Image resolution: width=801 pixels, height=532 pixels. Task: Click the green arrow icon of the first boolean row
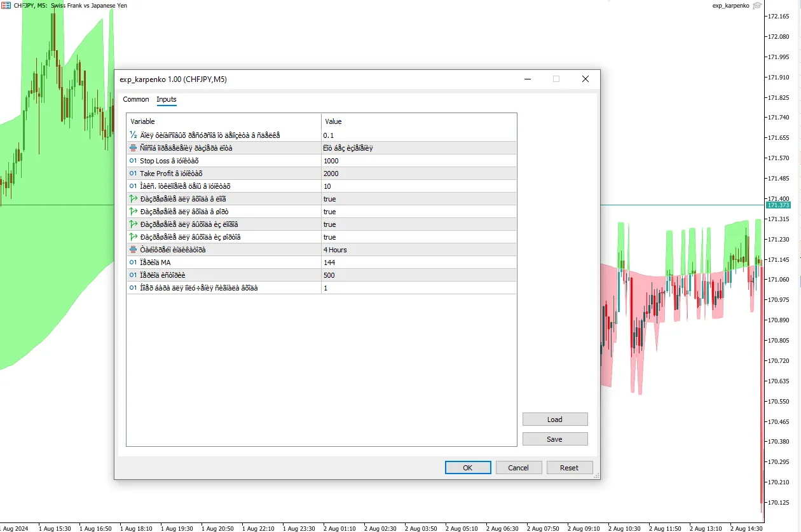click(133, 199)
